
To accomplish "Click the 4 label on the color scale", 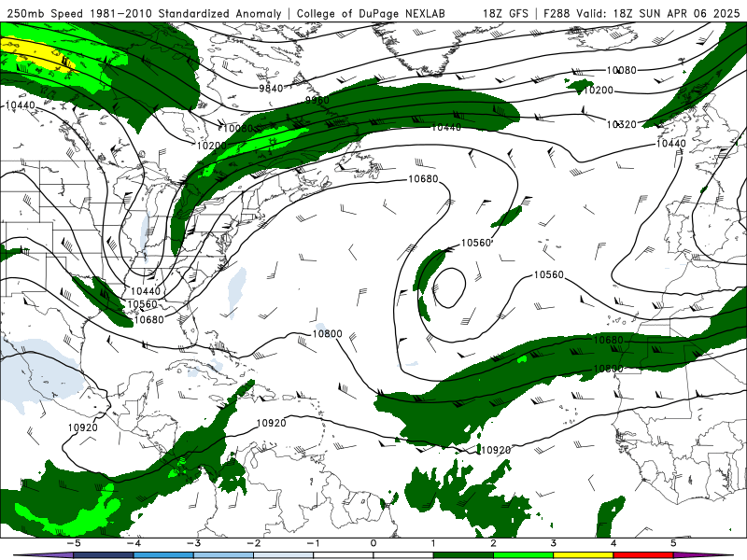I will pos(613,543).
